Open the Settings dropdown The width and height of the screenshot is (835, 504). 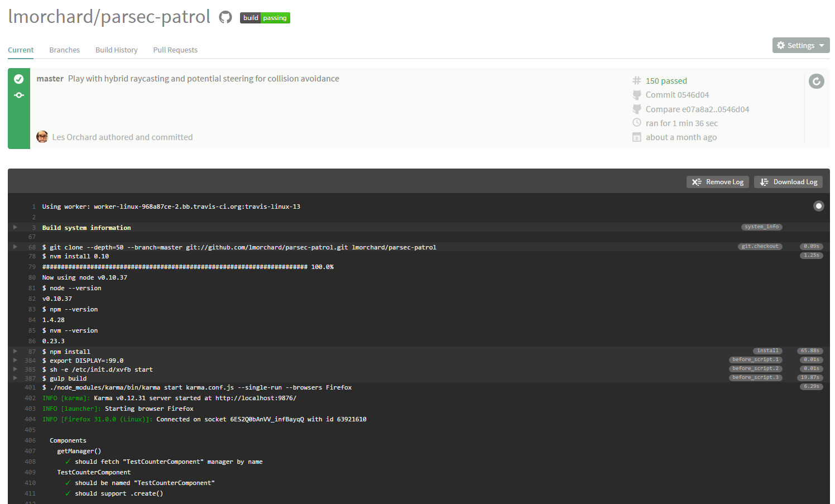pyautogui.click(x=800, y=45)
